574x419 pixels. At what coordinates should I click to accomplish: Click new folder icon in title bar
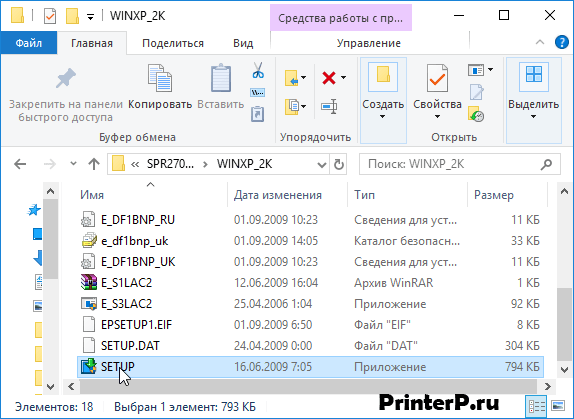point(72,16)
